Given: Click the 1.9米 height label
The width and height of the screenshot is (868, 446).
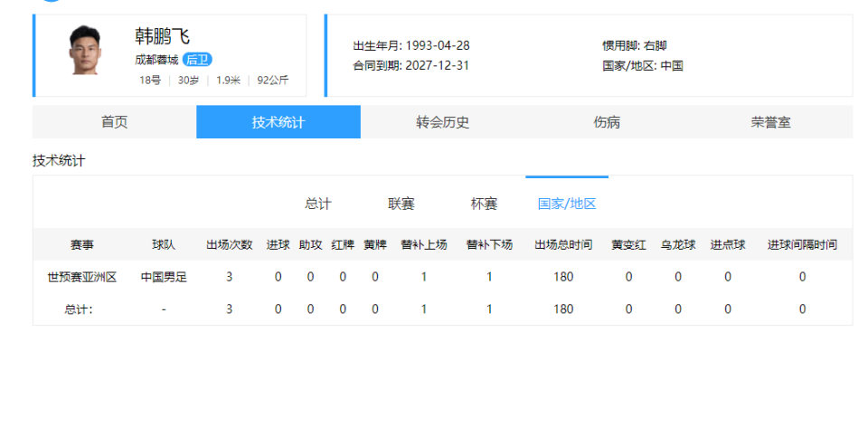Looking at the screenshot, I should coord(228,81).
